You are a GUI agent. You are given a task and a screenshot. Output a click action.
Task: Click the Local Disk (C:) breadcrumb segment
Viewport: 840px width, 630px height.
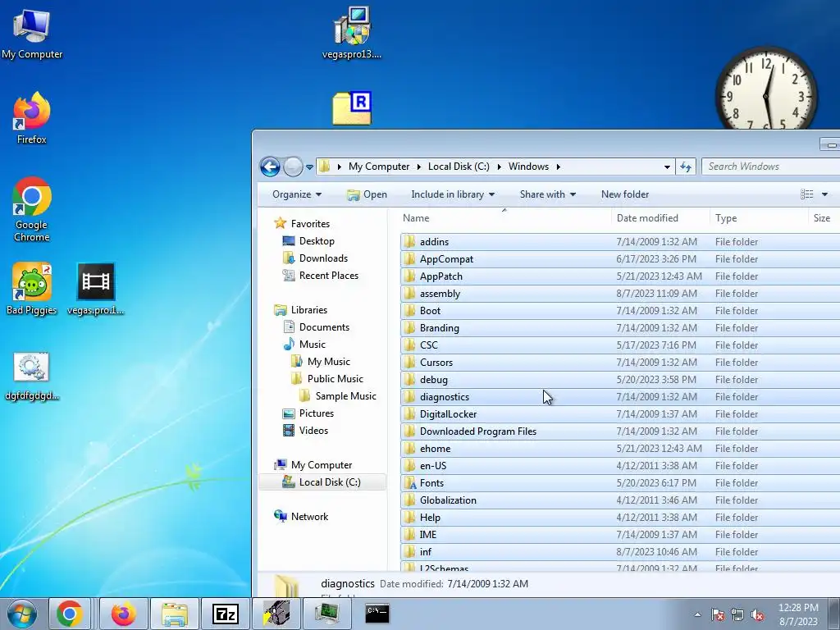tap(459, 167)
